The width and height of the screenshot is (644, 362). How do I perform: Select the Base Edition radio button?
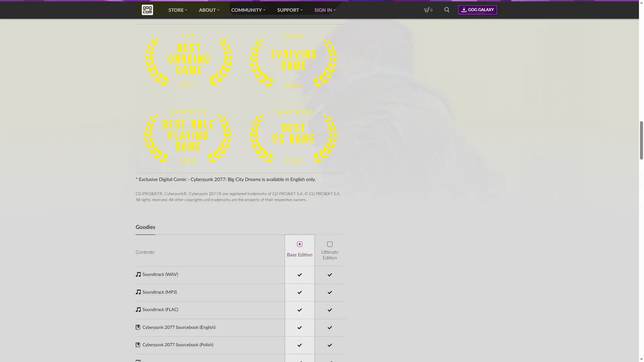coord(300,244)
